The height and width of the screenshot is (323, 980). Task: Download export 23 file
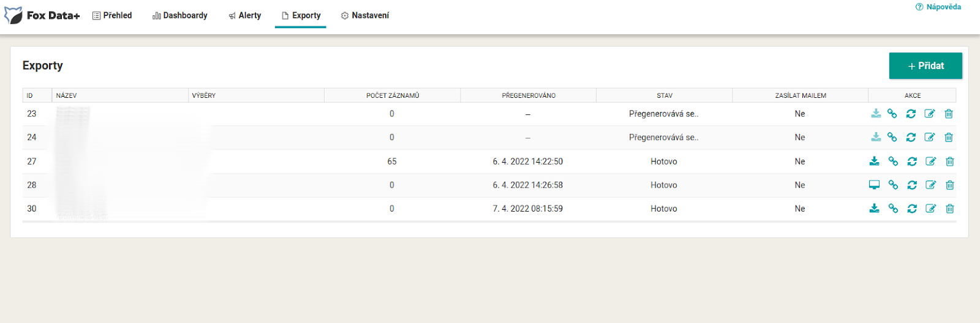point(876,114)
